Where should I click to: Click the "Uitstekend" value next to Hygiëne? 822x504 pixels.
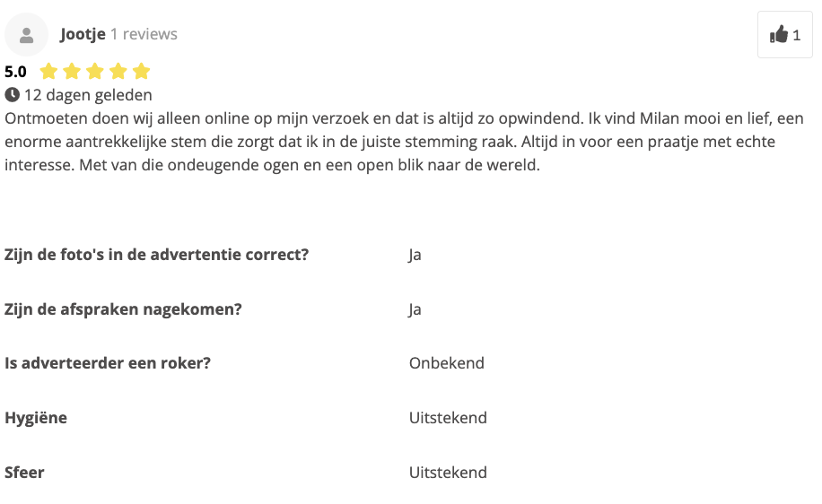[x=448, y=418]
